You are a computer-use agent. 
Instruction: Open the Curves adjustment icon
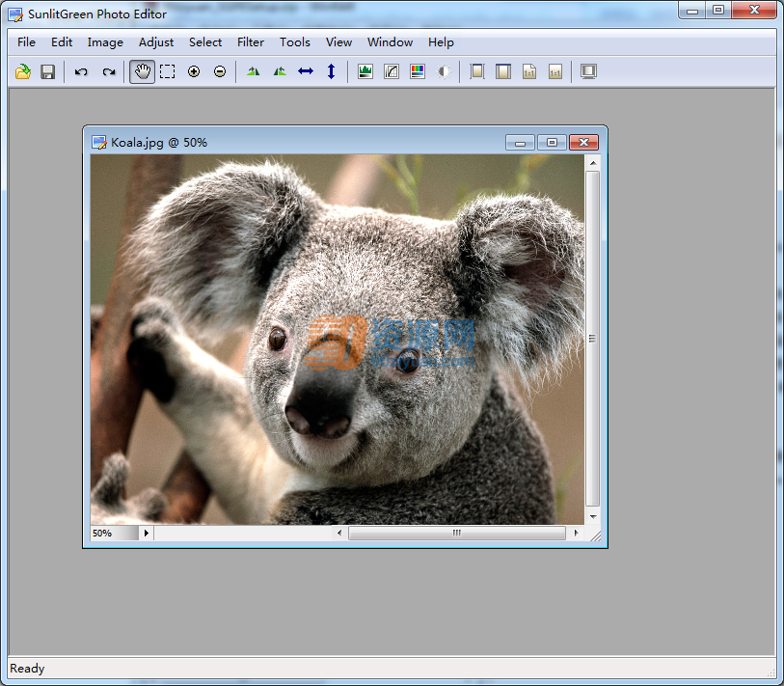[392, 71]
